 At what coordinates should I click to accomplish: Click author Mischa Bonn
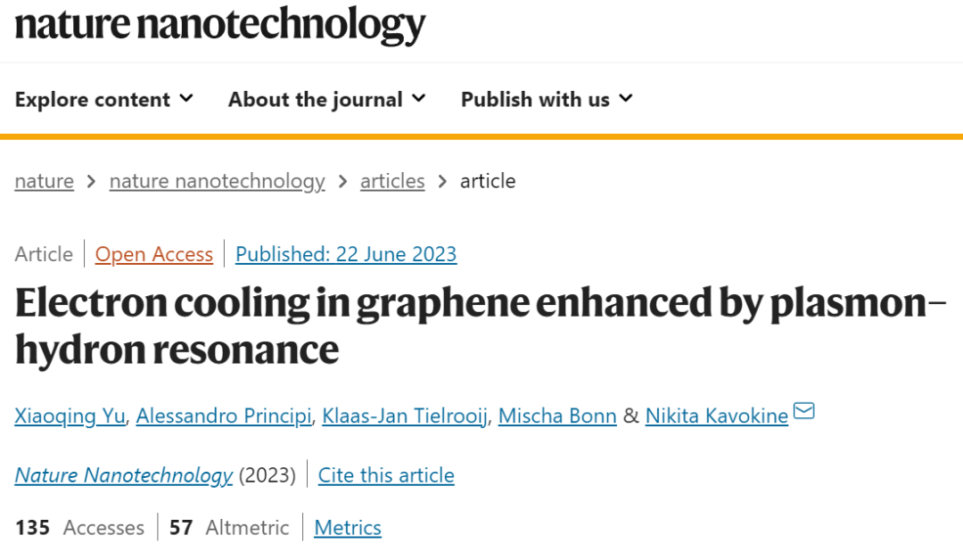click(557, 416)
